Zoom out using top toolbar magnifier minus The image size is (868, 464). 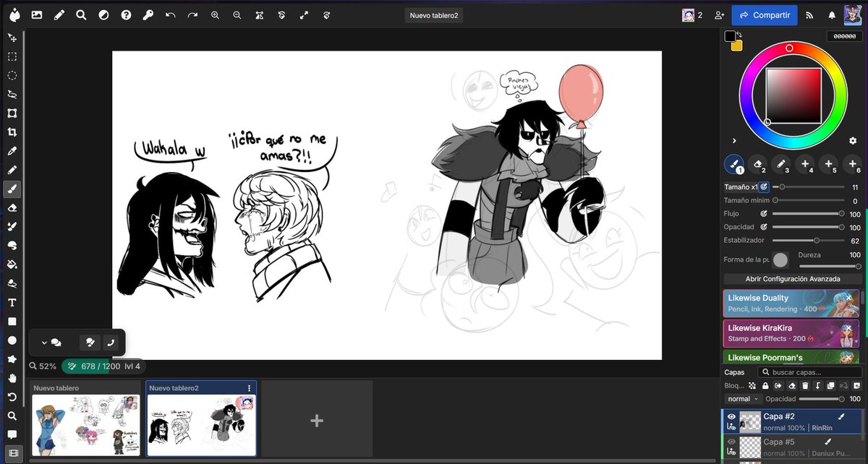[x=237, y=14]
